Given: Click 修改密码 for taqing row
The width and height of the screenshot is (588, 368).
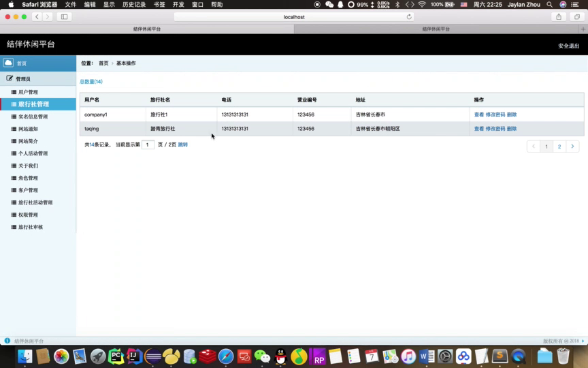Looking at the screenshot, I should tap(495, 128).
